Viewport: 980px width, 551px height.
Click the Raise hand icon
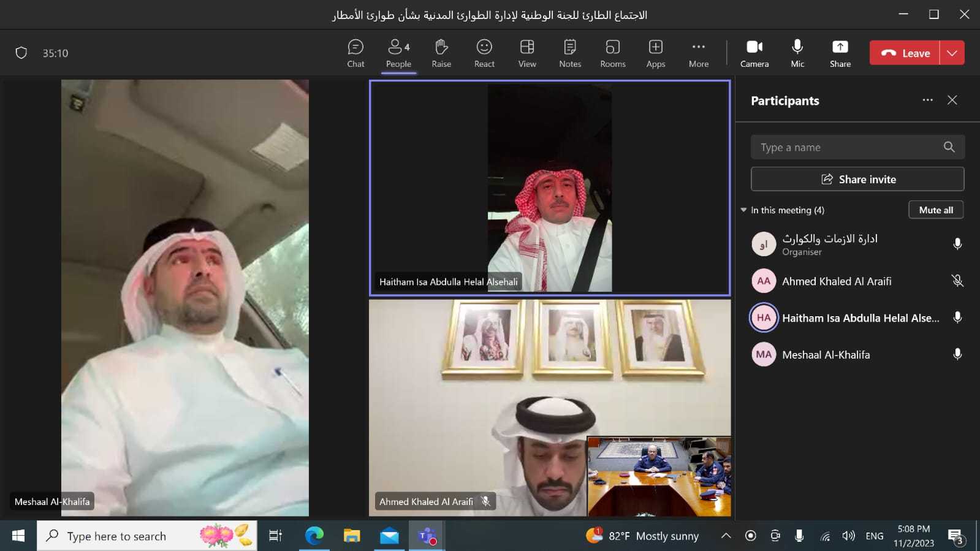tap(441, 53)
